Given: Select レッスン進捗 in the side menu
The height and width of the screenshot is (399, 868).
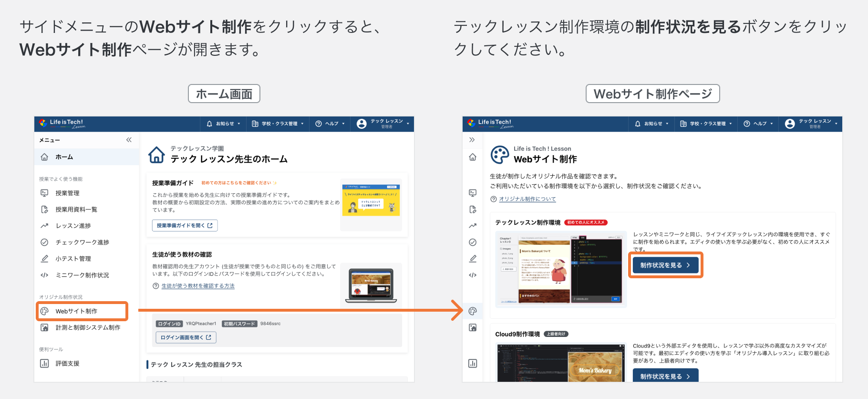Looking at the screenshot, I should (87, 226).
